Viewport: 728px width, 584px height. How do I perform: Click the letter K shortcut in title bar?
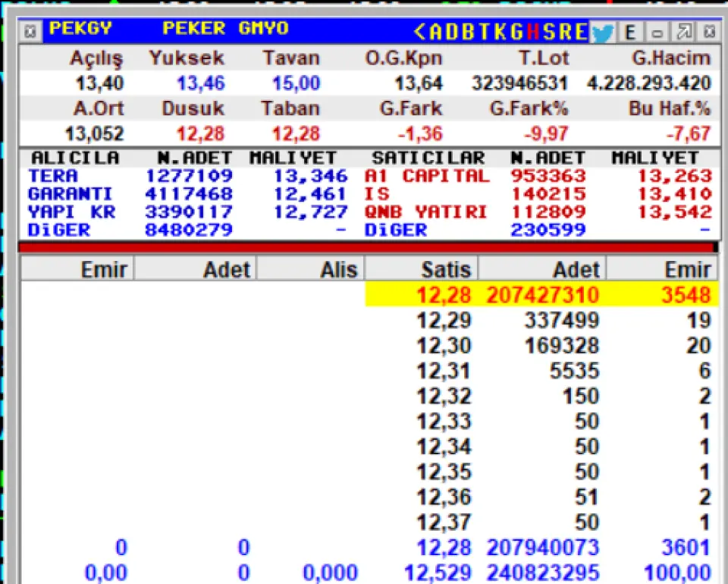point(499,31)
